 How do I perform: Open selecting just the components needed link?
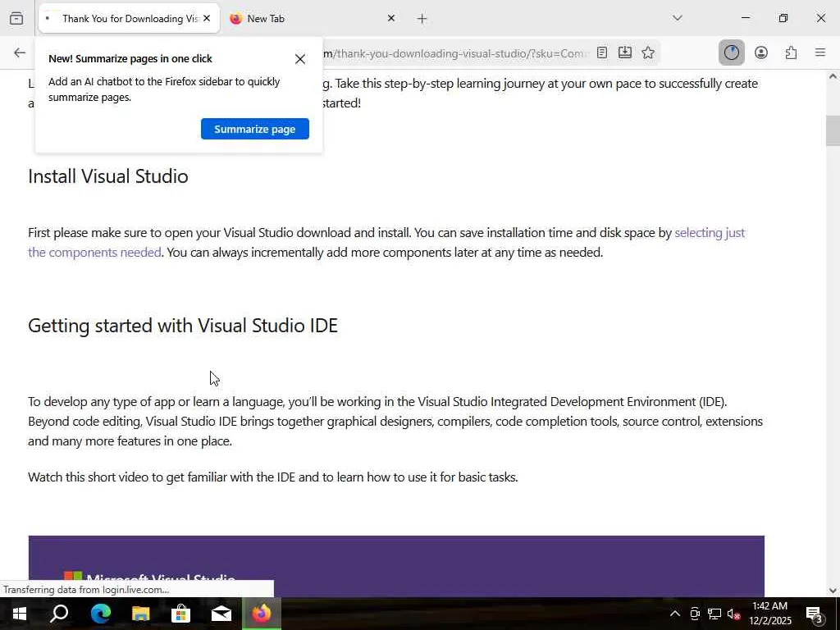(386, 242)
